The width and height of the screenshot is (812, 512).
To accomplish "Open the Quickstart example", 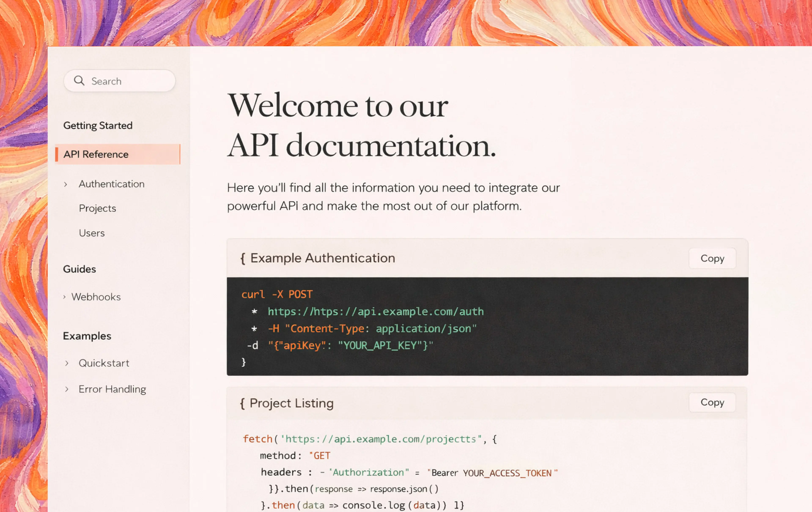I will coord(104,363).
